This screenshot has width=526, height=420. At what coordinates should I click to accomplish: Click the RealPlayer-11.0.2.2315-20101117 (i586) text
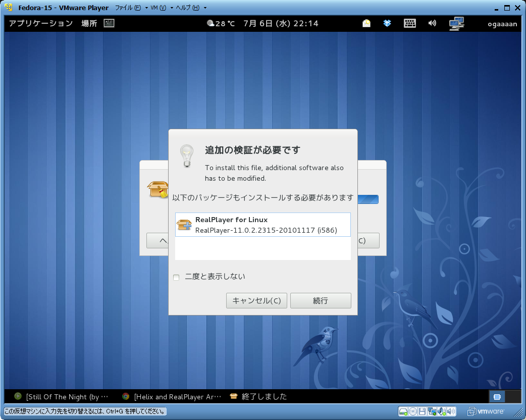266,230
